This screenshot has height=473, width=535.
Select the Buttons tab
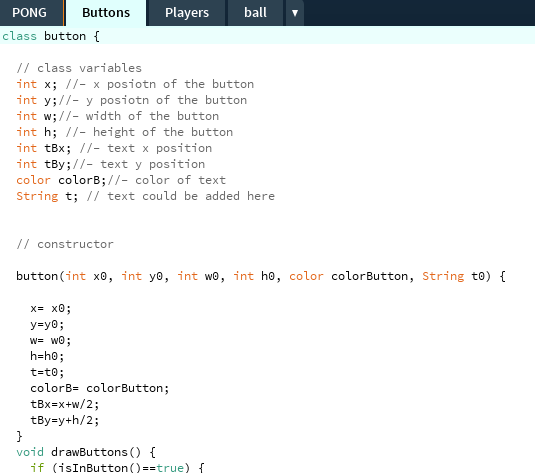point(106,13)
